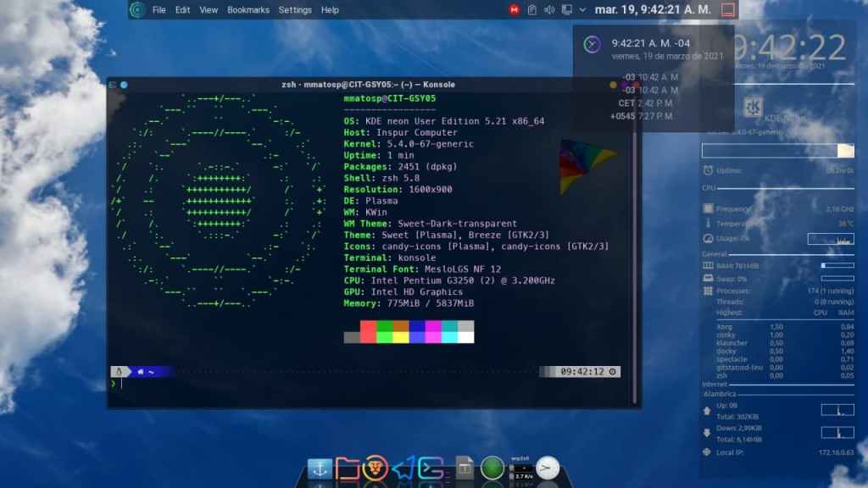Launch the anchor docky icon in dock
Screen dimensions: 868x488
[320, 468]
